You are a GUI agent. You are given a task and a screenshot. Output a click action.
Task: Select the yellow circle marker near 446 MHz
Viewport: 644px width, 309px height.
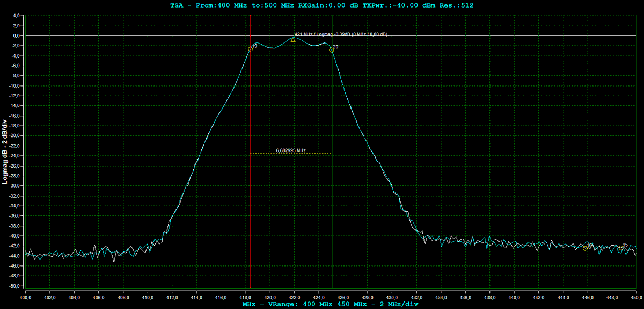pyautogui.click(x=586, y=248)
